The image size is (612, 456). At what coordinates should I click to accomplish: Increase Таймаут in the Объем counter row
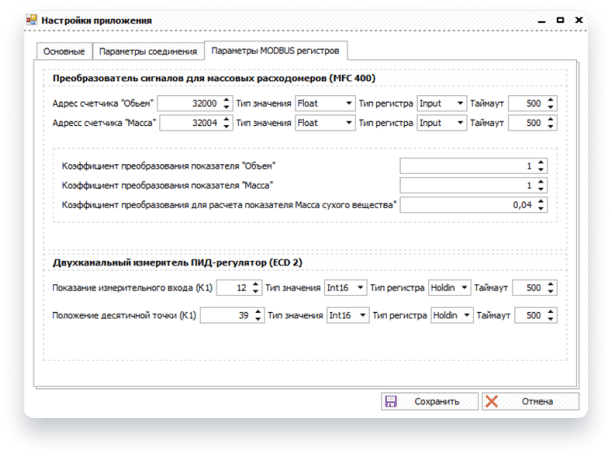point(551,100)
